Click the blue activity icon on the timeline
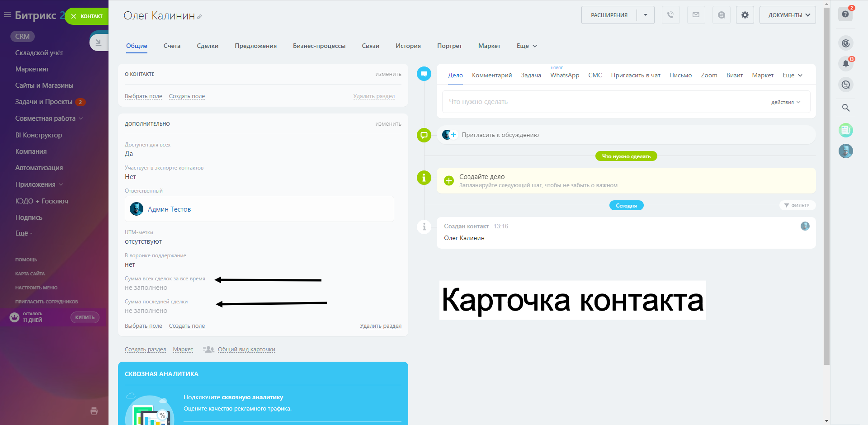Screen dimensions: 868x425 pyautogui.click(x=424, y=73)
